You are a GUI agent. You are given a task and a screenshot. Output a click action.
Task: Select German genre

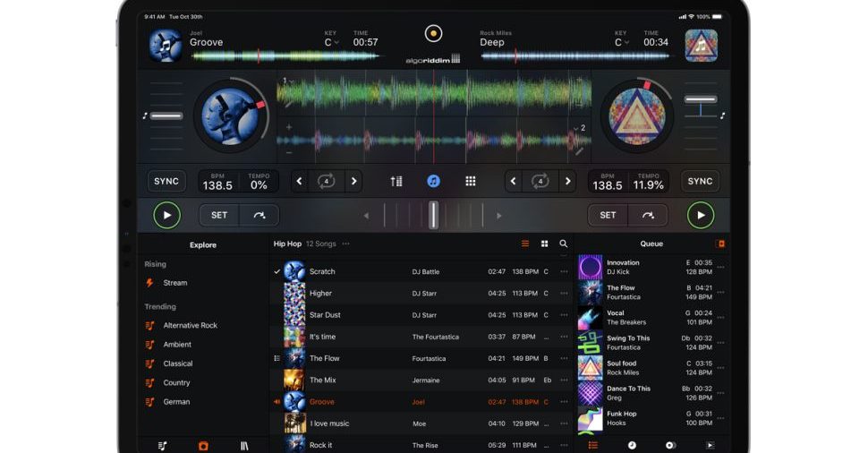coord(176,401)
